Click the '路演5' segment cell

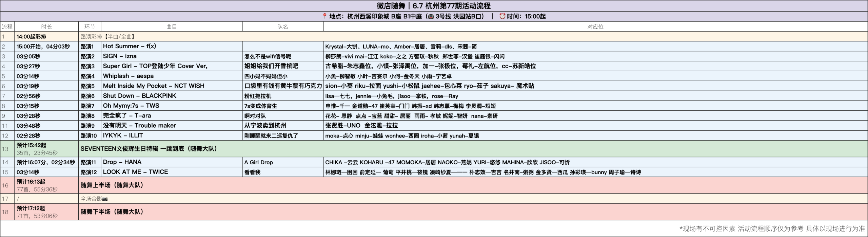[x=90, y=86]
